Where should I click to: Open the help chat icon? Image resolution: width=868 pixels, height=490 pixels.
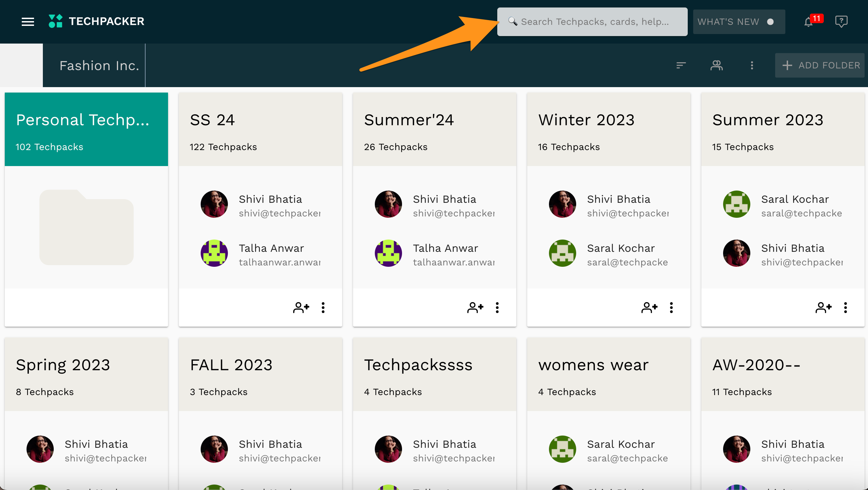841,22
